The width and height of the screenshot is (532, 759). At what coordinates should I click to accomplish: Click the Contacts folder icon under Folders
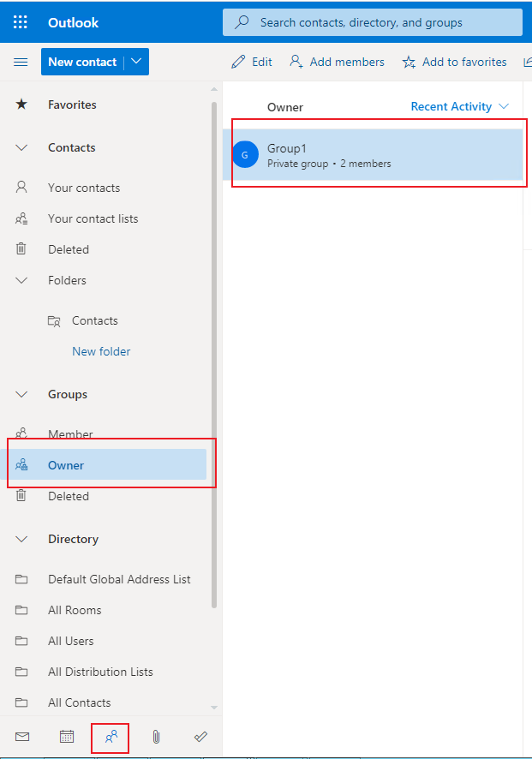(54, 321)
